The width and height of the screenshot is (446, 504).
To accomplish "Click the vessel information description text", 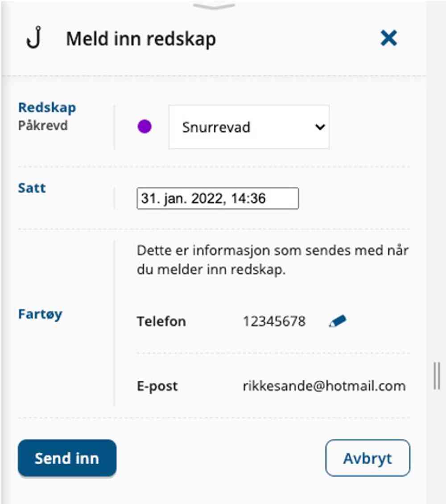I will coord(273,260).
